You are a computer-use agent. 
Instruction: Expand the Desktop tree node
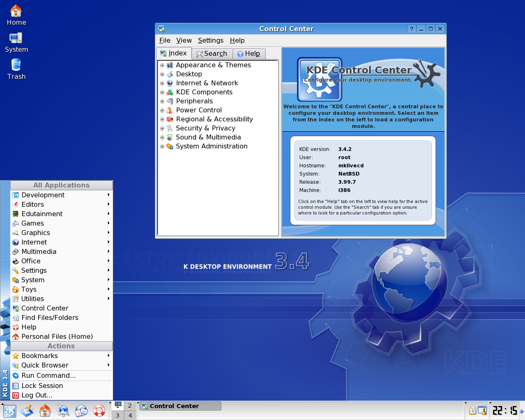[162, 74]
